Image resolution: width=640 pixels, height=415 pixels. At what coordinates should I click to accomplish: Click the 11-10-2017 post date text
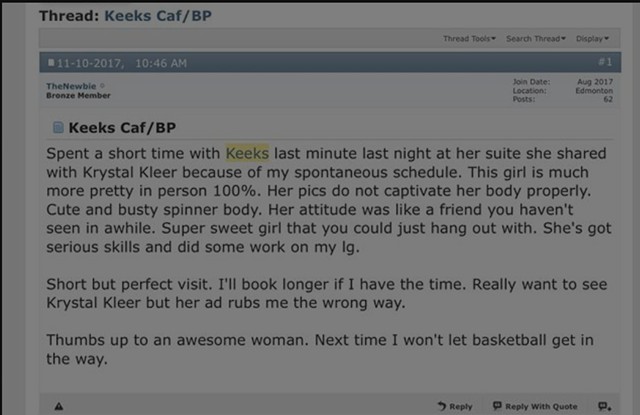pyautogui.click(x=89, y=63)
